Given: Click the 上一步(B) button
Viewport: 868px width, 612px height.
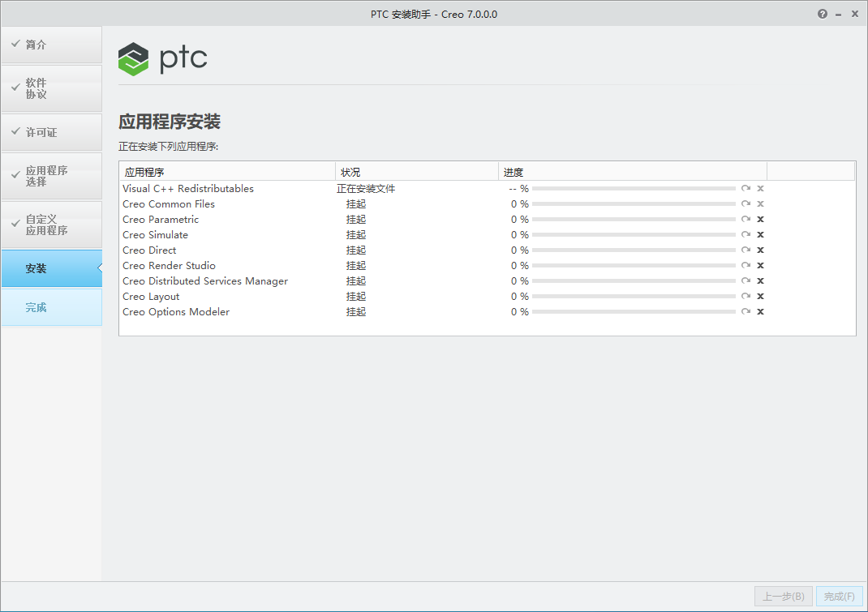Looking at the screenshot, I should [x=784, y=597].
